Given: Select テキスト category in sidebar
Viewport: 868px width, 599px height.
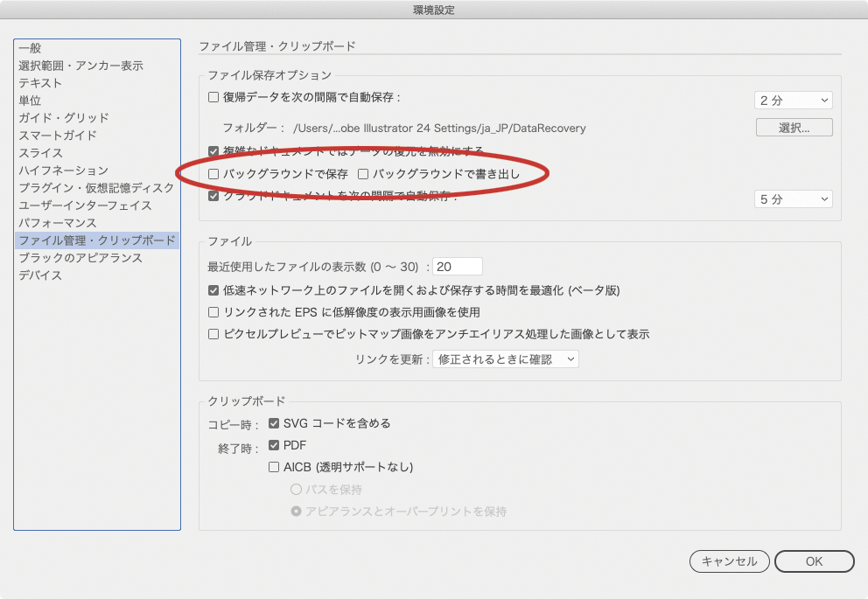Looking at the screenshot, I should pyautogui.click(x=40, y=83).
